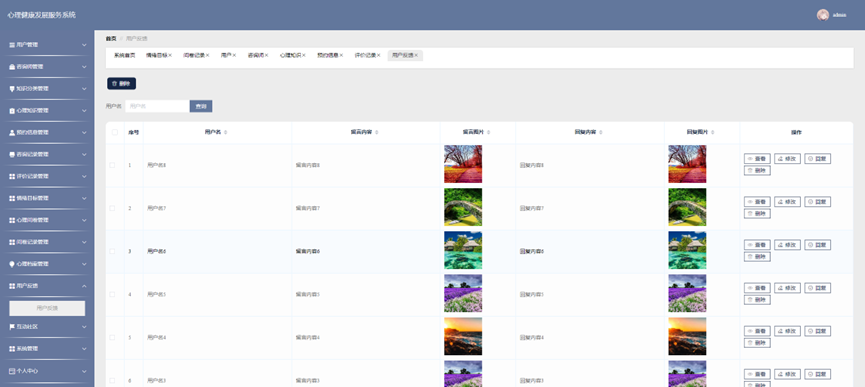Viewport: 865px width, 387px height.
Task: Click the 知识分类管理 sidebar icon
Action: pyautogui.click(x=12, y=89)
